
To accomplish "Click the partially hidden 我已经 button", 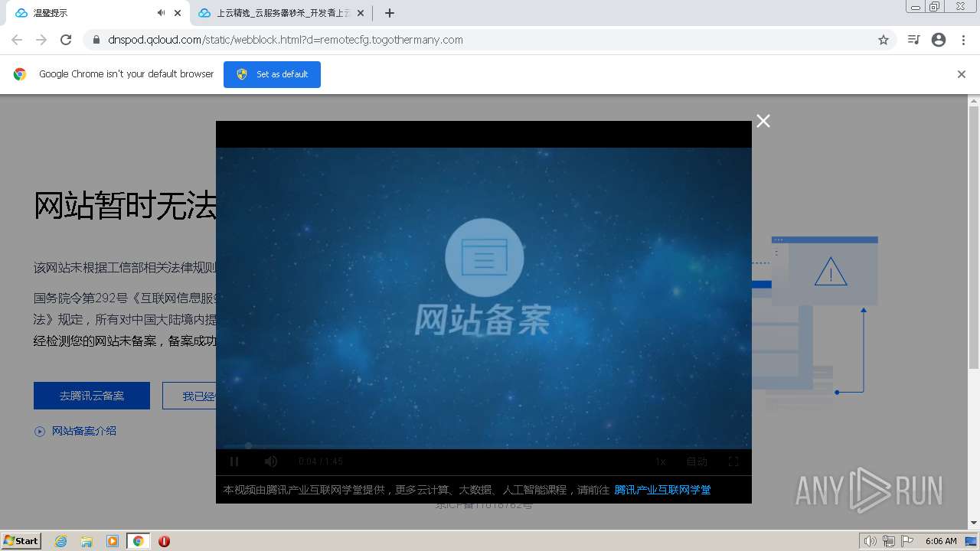I will 189,396.
